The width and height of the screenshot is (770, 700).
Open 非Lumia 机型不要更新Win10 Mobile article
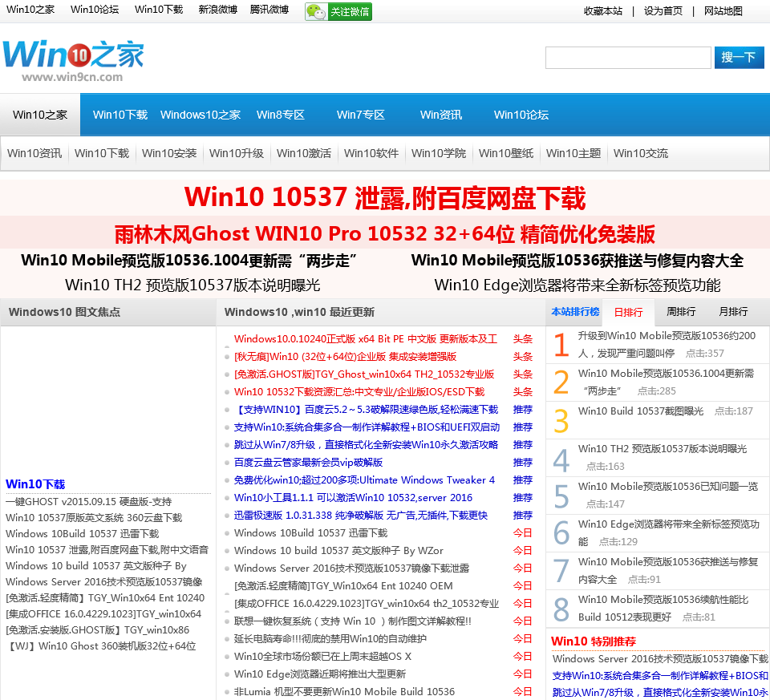(x=344, y=692)
